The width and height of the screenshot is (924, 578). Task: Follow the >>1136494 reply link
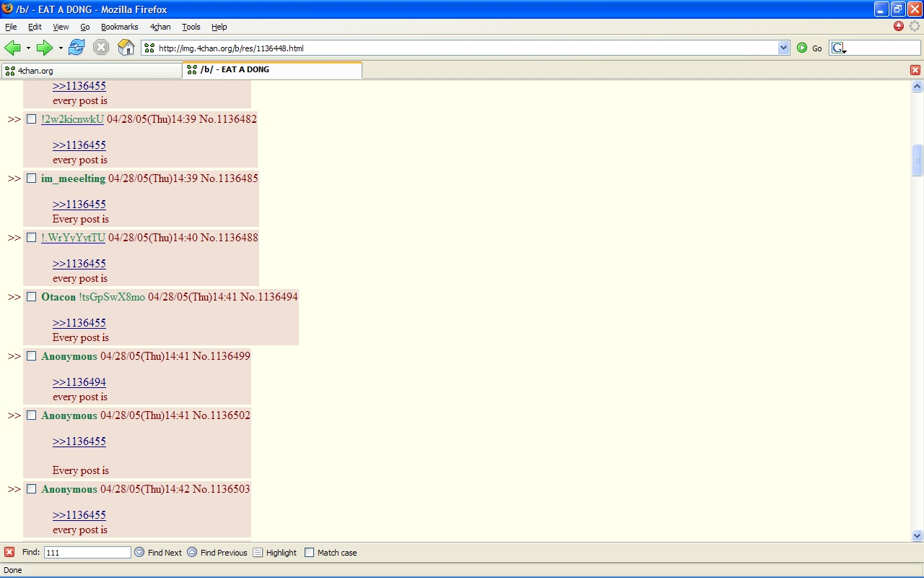pyautogui.click(x=79, y=382)
